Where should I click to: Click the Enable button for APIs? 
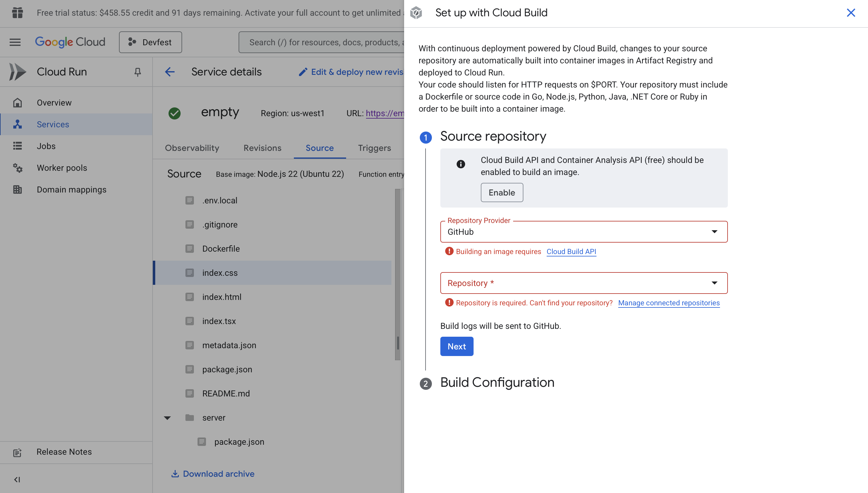pyautogui.click(x=502, y=193)
